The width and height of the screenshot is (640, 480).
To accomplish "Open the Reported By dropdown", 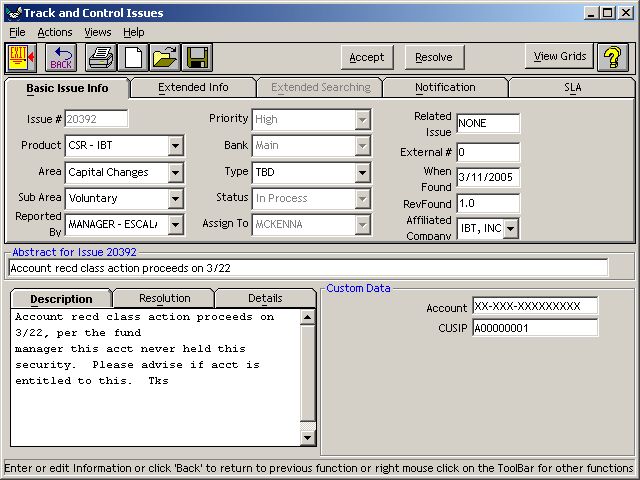I will 175,224.
